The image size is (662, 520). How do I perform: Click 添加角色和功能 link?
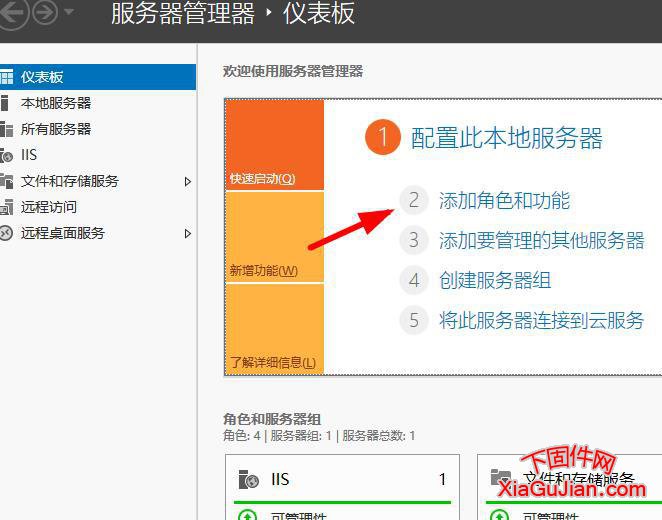pos(505,200)
